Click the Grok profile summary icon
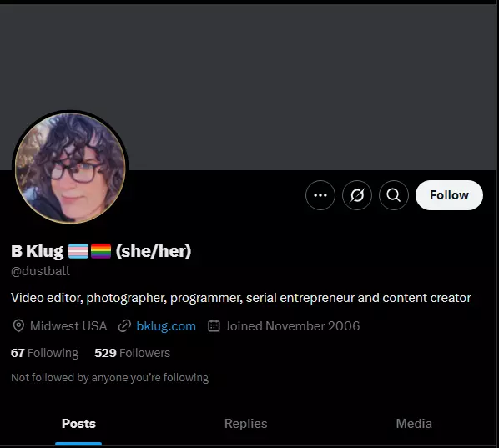The width and height of the screenshot is (499, 448). (x=357, y=195)
